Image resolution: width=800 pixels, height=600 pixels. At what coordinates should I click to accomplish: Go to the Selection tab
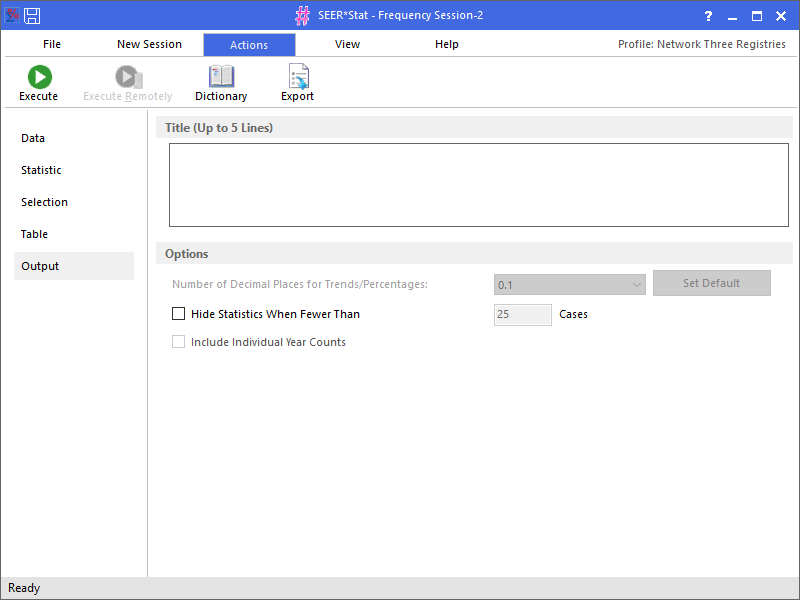click(44, 202)
